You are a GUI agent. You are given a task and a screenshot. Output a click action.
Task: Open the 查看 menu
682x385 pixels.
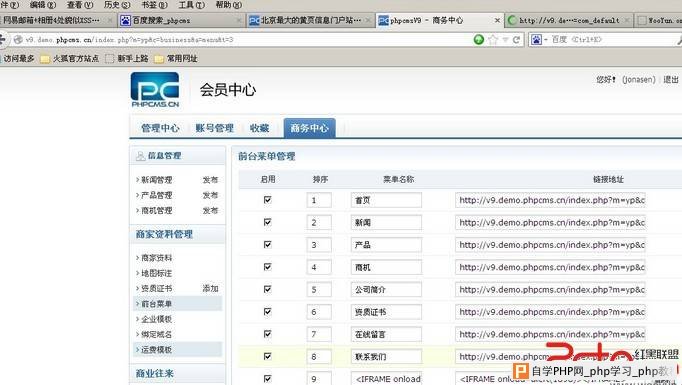(80, 5)
